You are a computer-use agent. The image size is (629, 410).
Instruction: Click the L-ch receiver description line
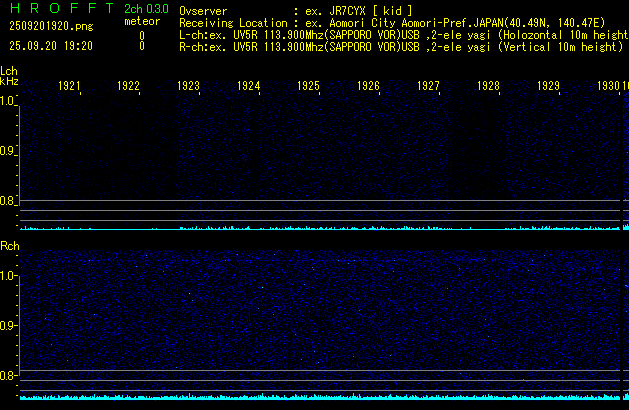point(400,34)
